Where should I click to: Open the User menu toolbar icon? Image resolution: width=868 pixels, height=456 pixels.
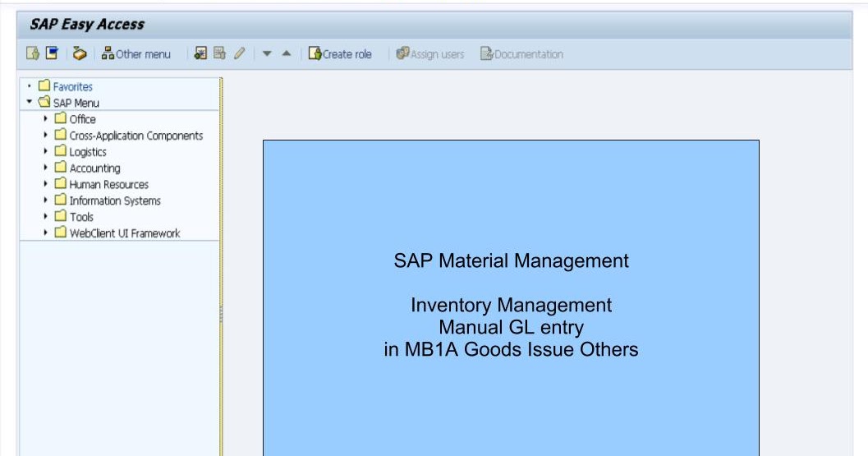coord(33,53)
